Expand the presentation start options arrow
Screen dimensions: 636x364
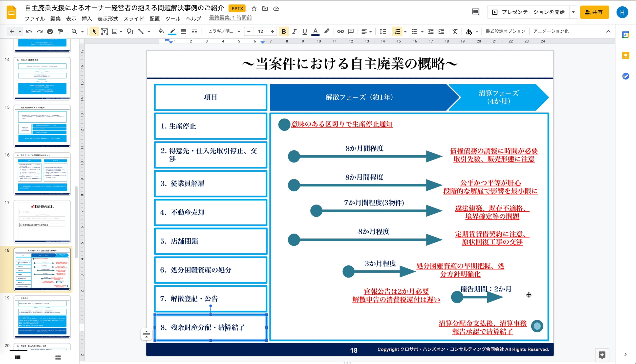tap(573, 12)
